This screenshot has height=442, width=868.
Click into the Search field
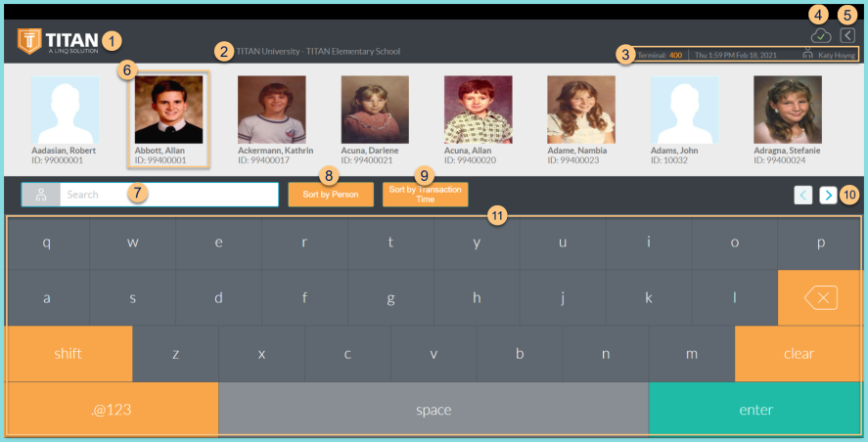tap(169, 195)
